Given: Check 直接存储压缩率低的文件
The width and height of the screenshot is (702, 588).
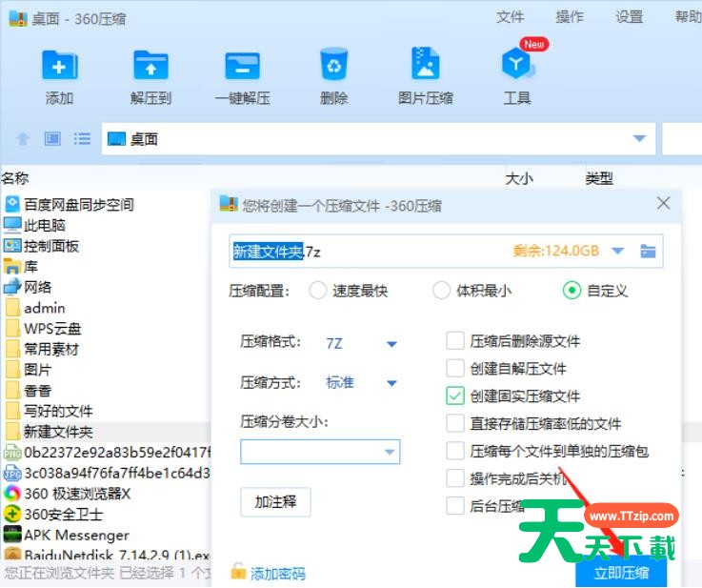Looking at the screenshot, I should 455,423.
